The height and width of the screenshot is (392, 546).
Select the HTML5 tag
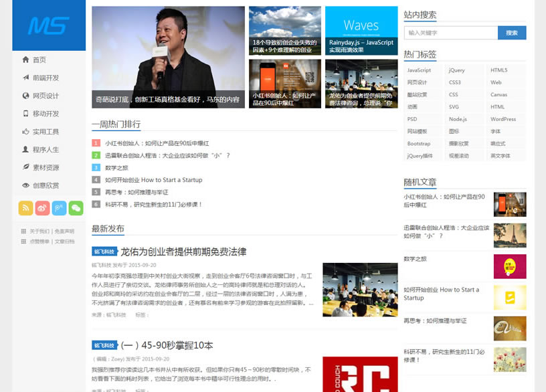pyautogui.click(x=499, y=70)
